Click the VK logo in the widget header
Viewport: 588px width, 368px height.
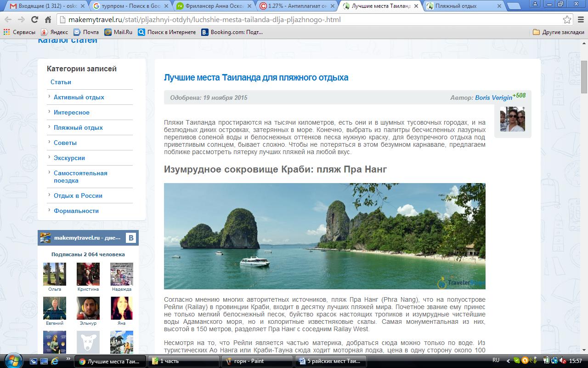(131, 238)
